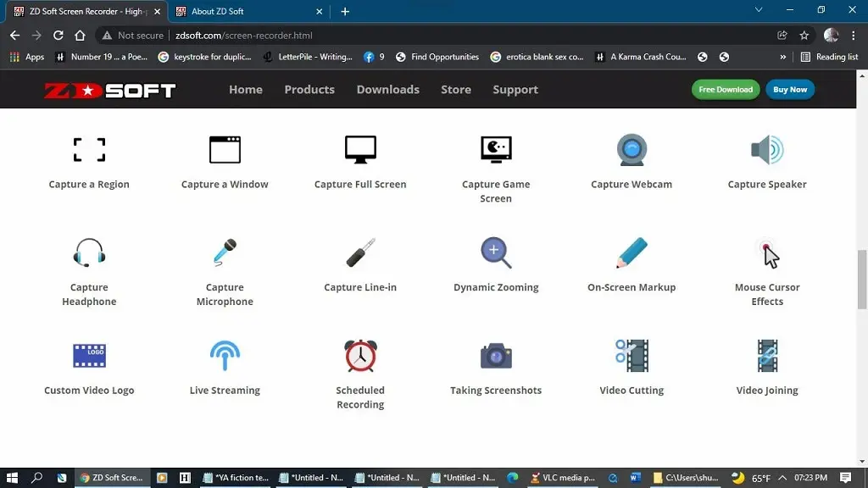Select the Capture a Region feature icon
The width and height of the screenshot is (868, 488).
pyautogui.click(x=89, y=149)
